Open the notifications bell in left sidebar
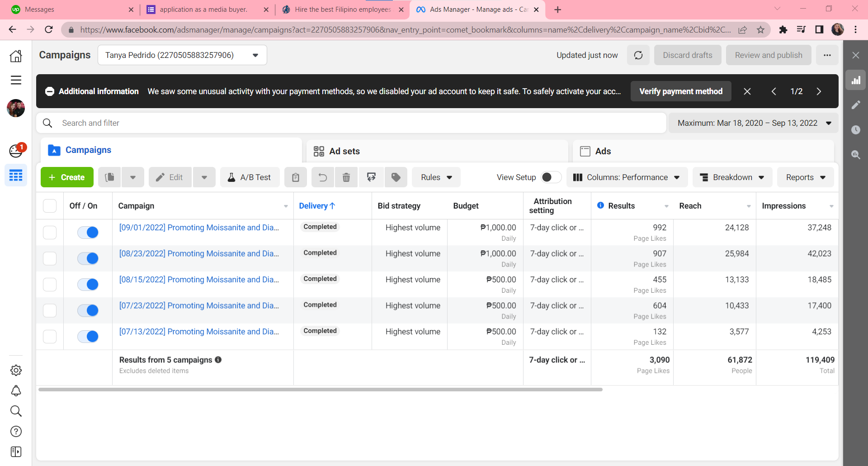The image size is (868, 466). pos(16,390)
